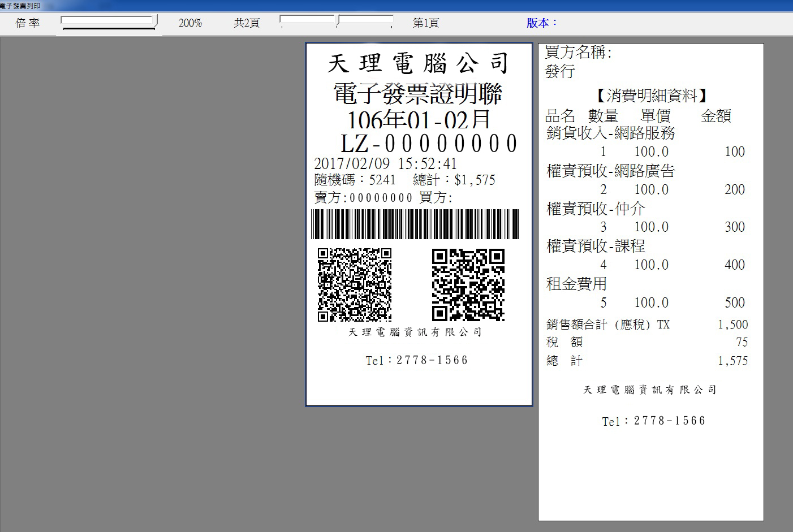Click the 銷售額合計 (應稅) TX line
This screenshot has width=793, height=532.
point(608,325)
